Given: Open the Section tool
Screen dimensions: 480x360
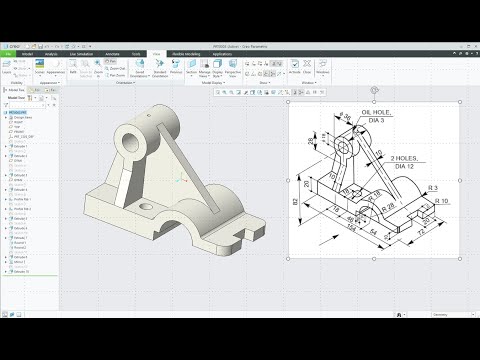Looking at the screenshot, I should click(192, 68).
